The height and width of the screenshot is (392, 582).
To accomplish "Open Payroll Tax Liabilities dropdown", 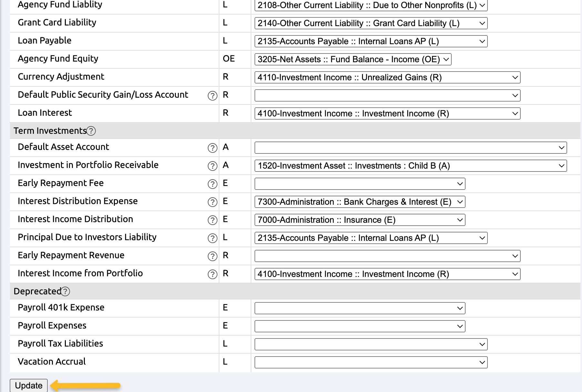I will pos(371,344).
